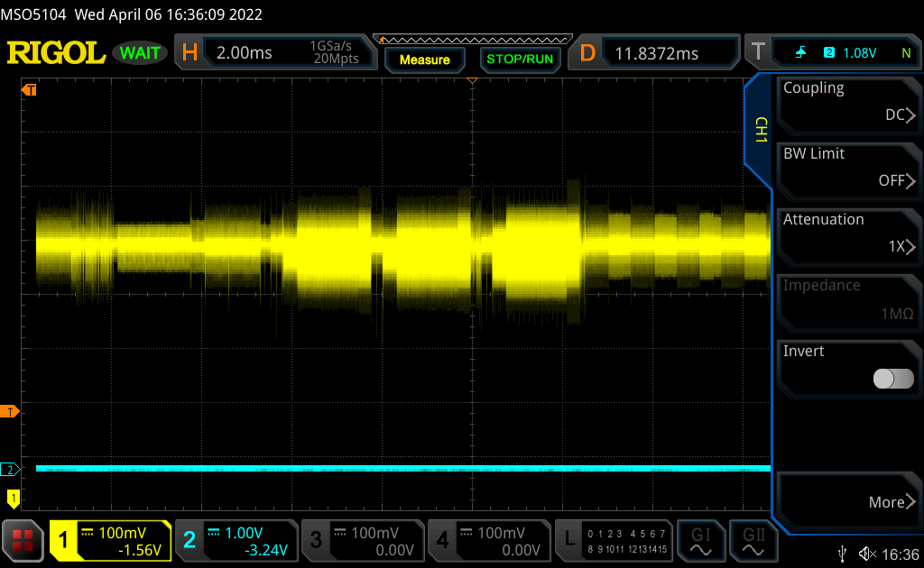Expand the BW Limit setting
The image size is (924, 568).
tap(848, 168)
